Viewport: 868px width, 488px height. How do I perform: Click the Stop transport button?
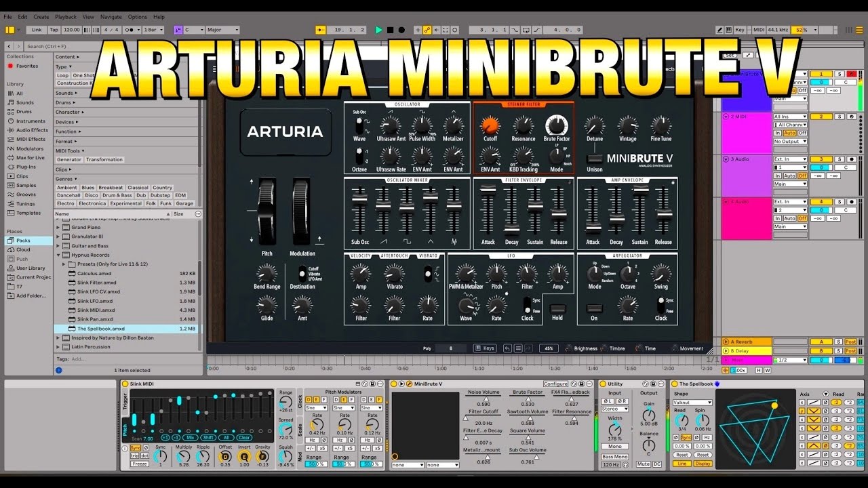click(390, 30)
